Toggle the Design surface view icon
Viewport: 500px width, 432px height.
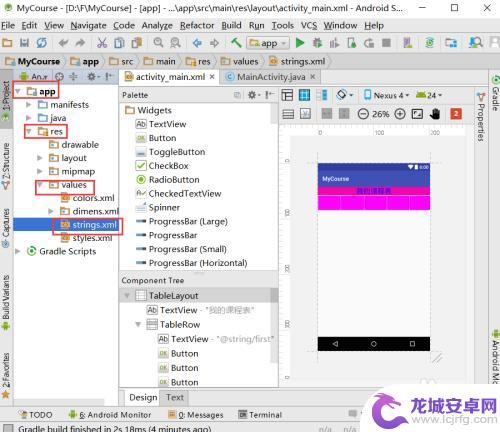point(287,95)
